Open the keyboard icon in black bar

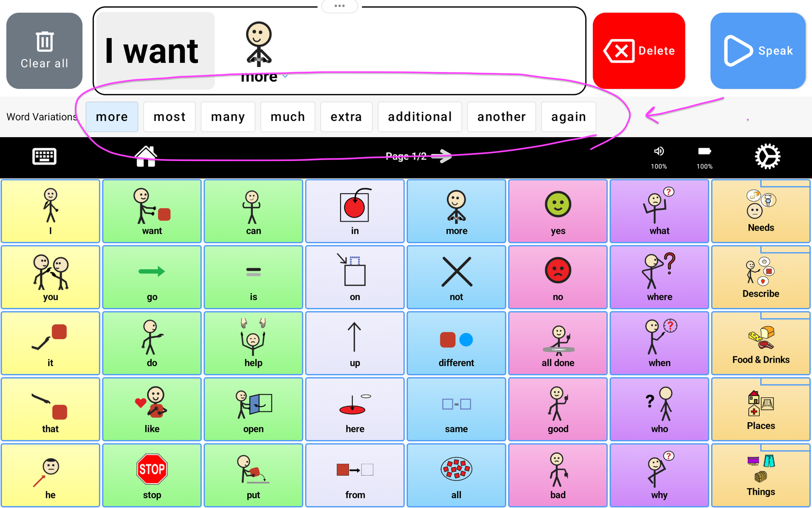pos(44,156)
